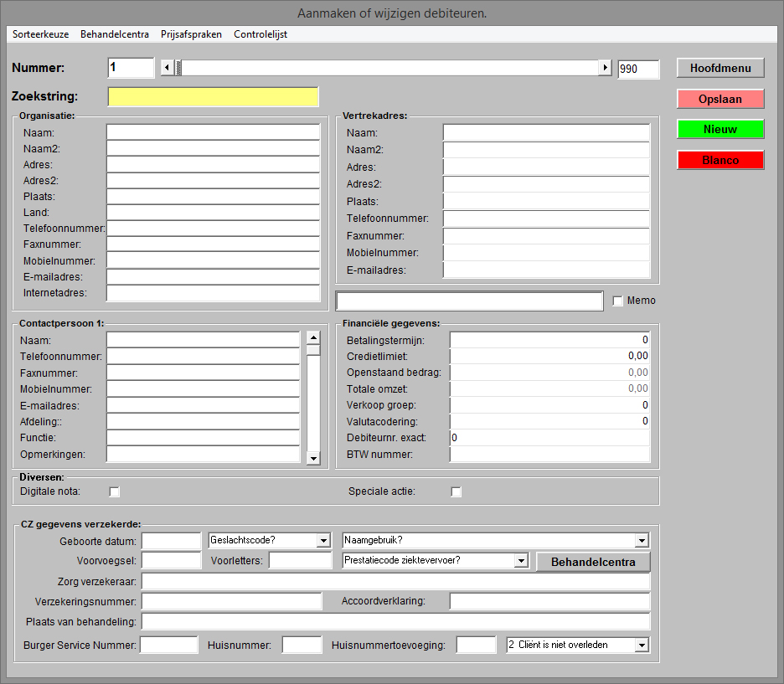Image resolution: width=784 pixels, height=684 pixels.
Task: Enable the Speciale actie checkbox
Action: point(456,492)
